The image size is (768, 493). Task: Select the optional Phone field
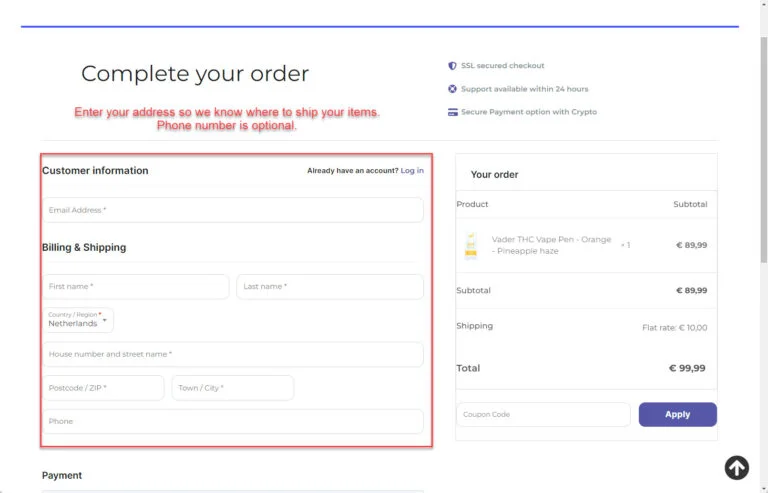pos(233,421)
